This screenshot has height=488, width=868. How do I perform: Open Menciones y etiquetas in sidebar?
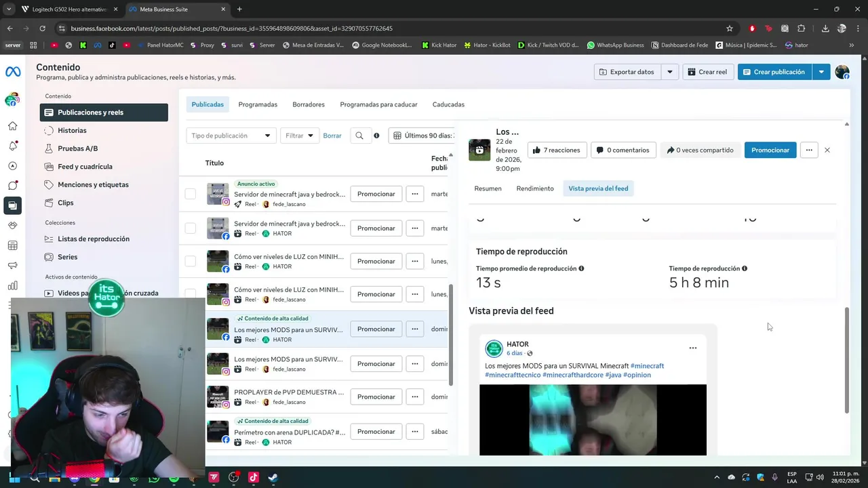[104, 184]
